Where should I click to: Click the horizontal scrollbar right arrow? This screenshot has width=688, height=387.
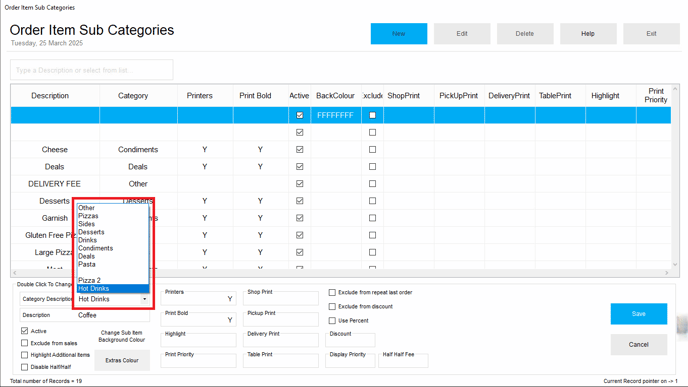point(667,273)
